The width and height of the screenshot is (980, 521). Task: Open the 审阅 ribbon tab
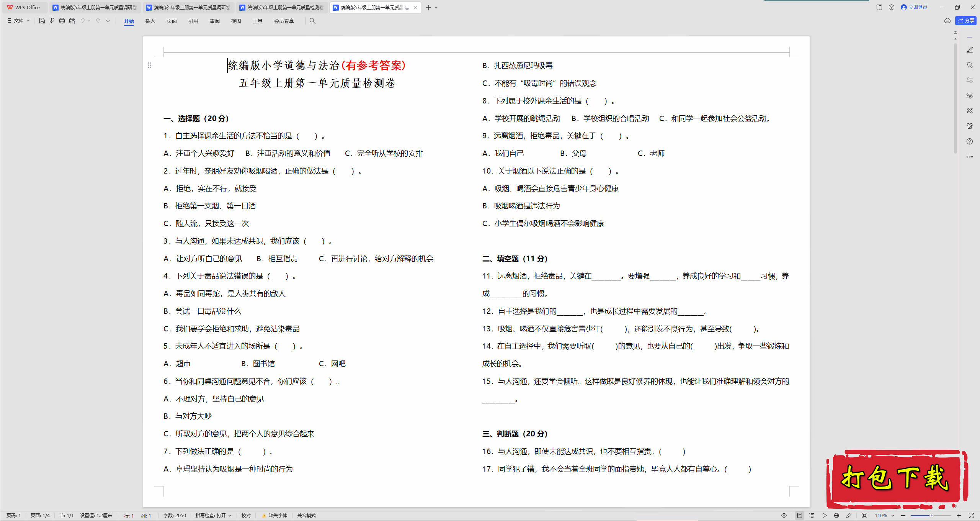pyautogui.click(x=215, y=21)
